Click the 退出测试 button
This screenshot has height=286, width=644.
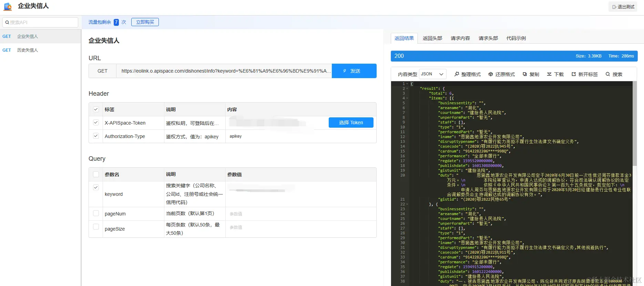pyautogui.click(x=623, y=7)
